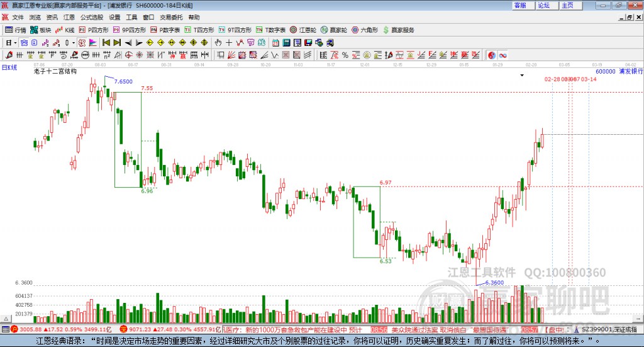Open the P数字表 tool
Screen dimensions: 644x347
pyautogui.click(x=165, y=30)
